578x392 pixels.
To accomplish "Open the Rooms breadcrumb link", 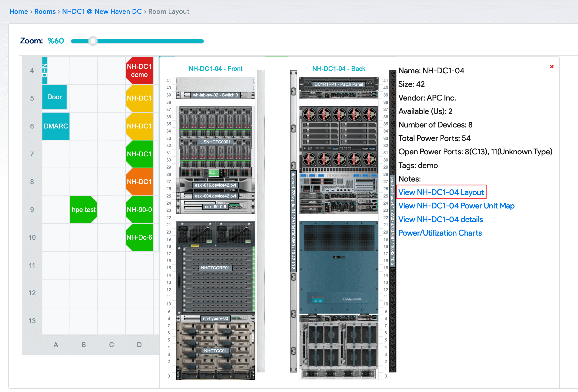I will coord(45,11).
